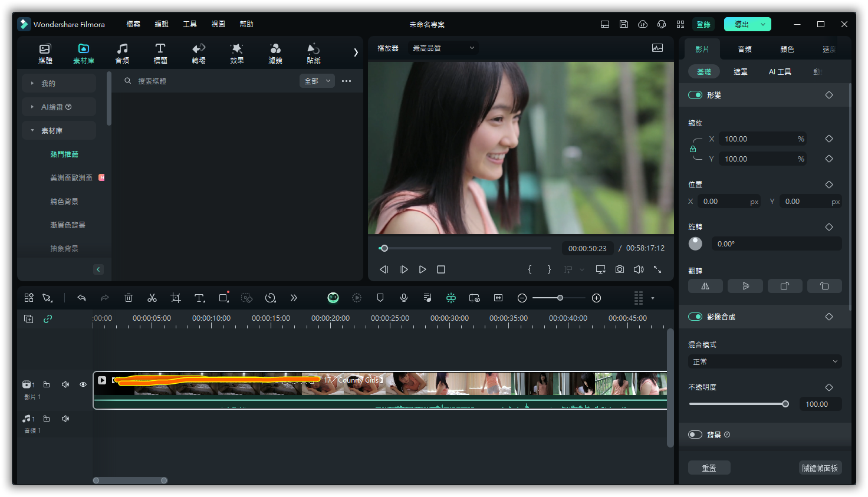Screen dimensions: 868x497
Task: Delete clip using the trash icon
Action: [129, 298]
